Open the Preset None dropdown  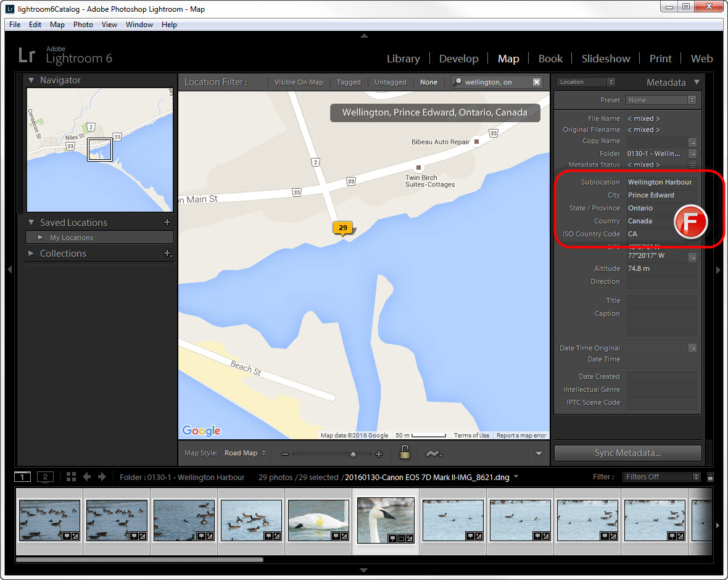tap(661, 100)
